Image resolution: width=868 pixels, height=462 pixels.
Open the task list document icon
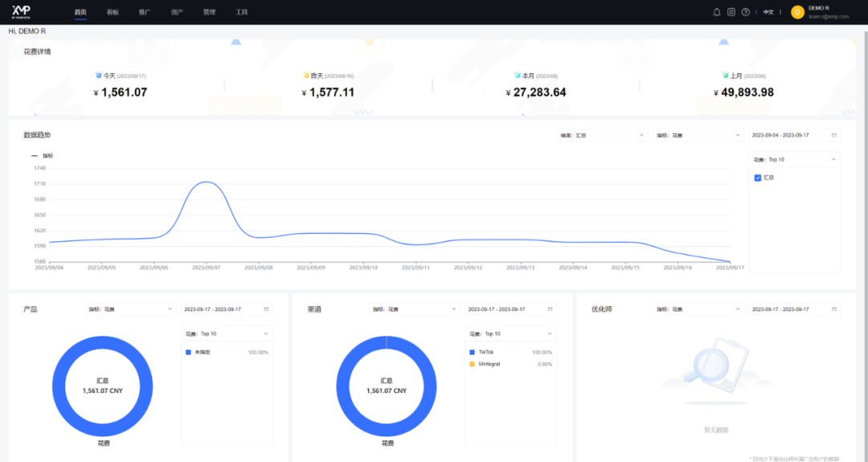point(731,12)
